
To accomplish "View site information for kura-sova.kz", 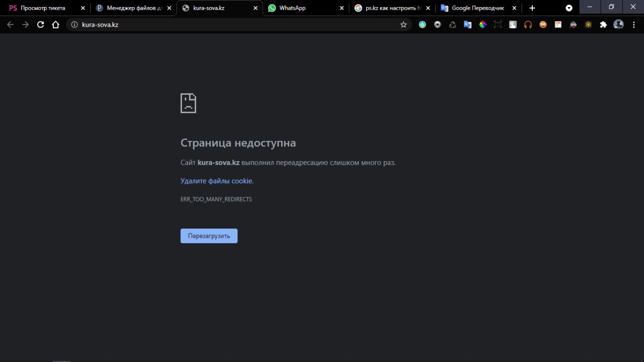I will pos(74,24).
